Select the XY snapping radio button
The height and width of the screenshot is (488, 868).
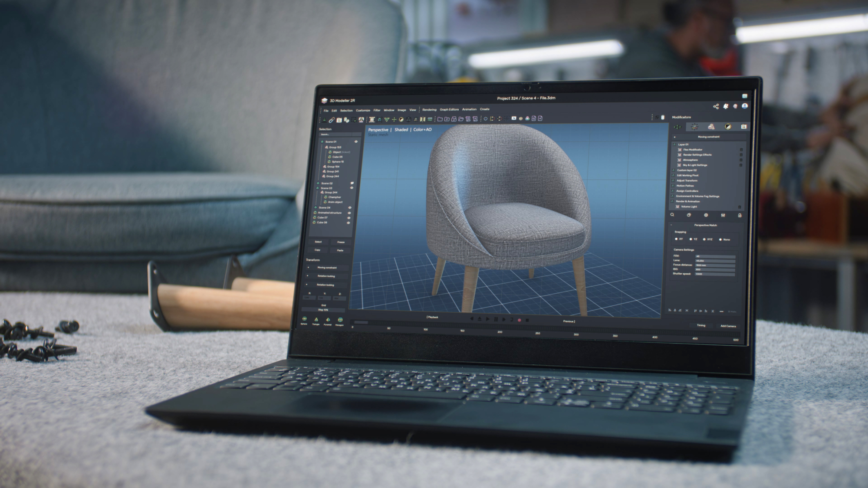point(676,239)
